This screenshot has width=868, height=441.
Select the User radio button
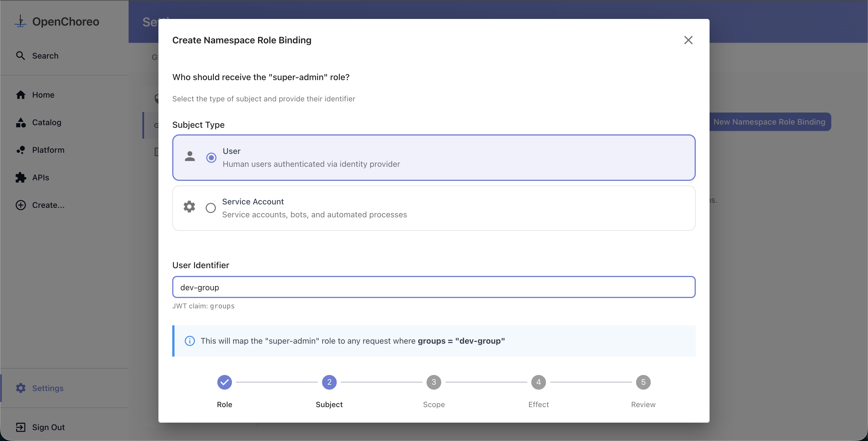[211, 157]
